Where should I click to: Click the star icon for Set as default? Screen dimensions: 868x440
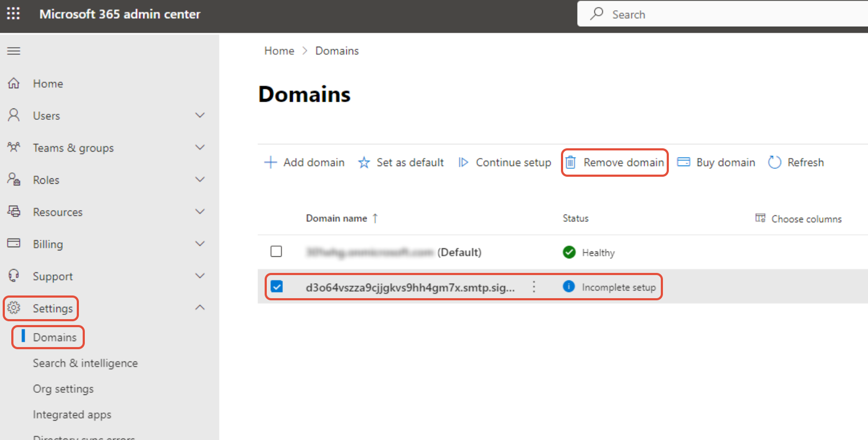[x=364, y=162]
